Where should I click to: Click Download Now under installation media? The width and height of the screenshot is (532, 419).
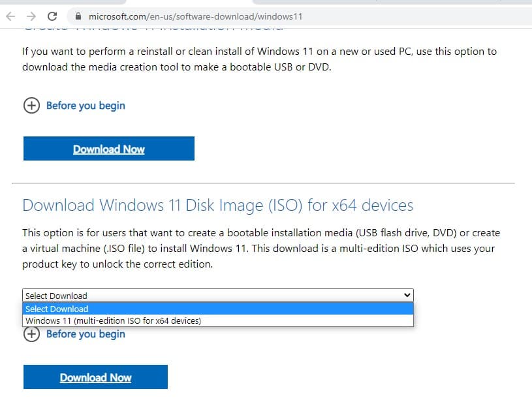pos(109,149)
